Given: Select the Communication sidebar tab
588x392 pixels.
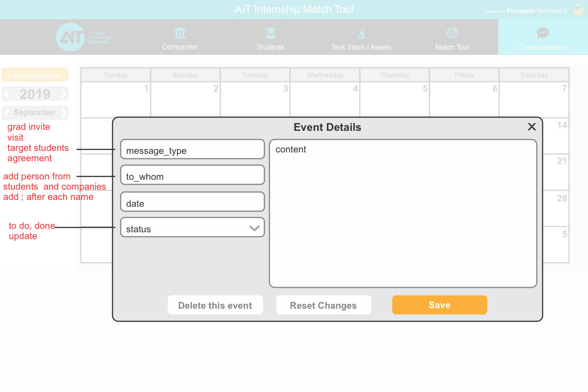Looking at the screenshot, I should pos(35,75).
